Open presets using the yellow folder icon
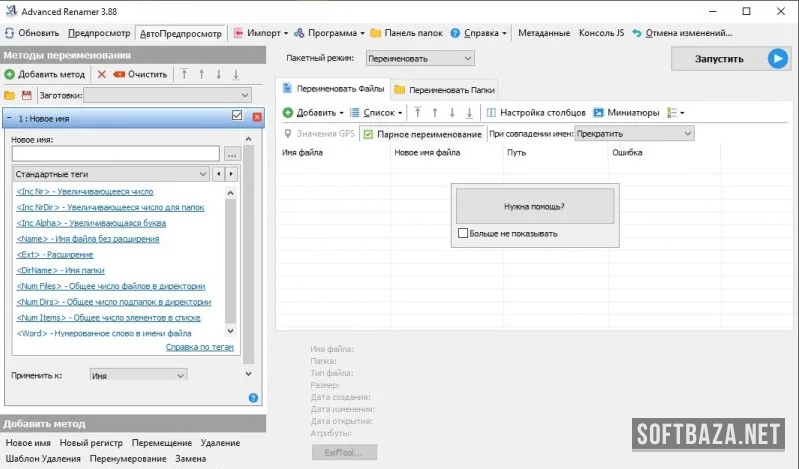This screenshot has height=469, width=799. 9,95
